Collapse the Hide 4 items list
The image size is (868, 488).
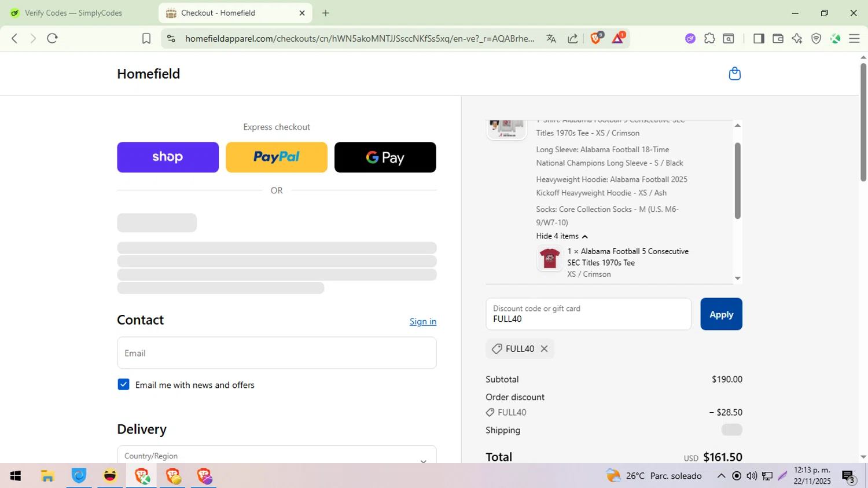coord(562,236)
